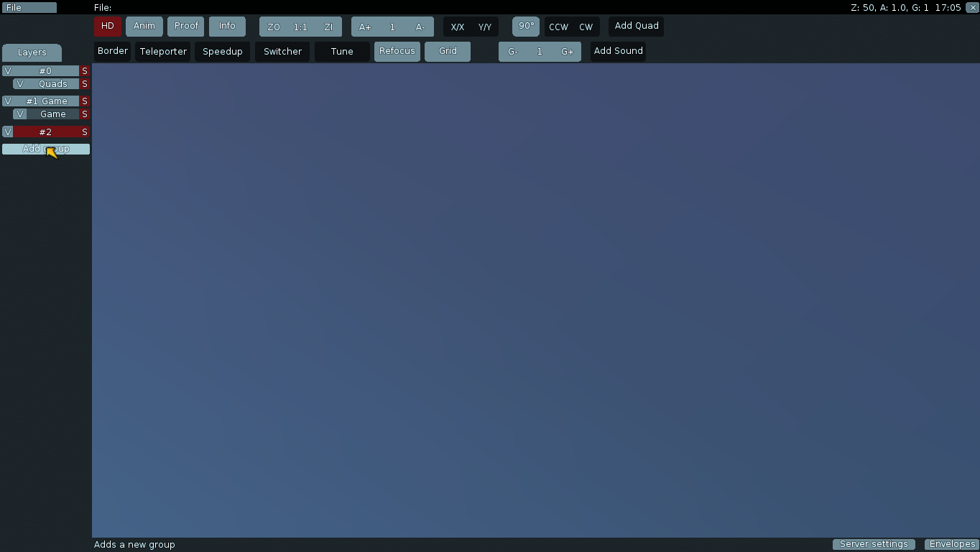Reset zoom with the 1:1 button

point(300,27)
